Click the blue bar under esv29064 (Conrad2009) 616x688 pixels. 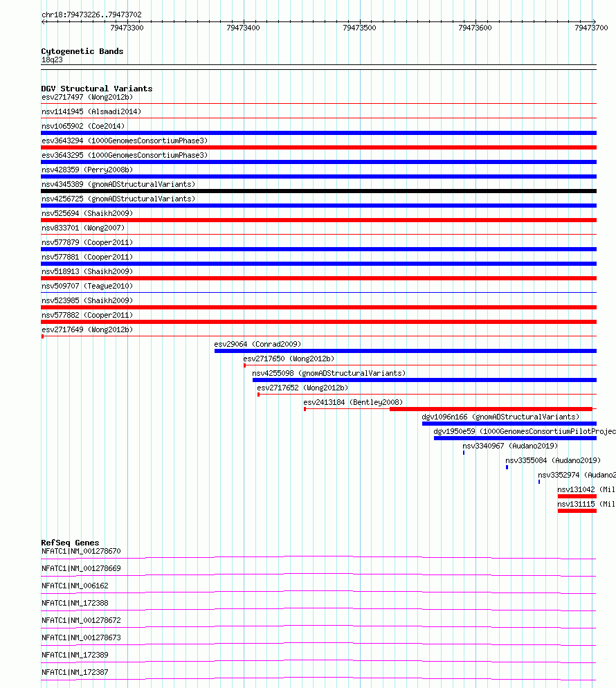click(406, 351)
